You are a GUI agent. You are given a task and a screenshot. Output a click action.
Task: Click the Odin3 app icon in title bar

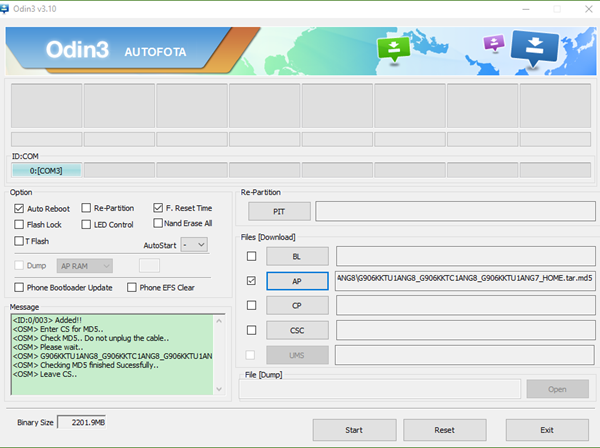4,9
